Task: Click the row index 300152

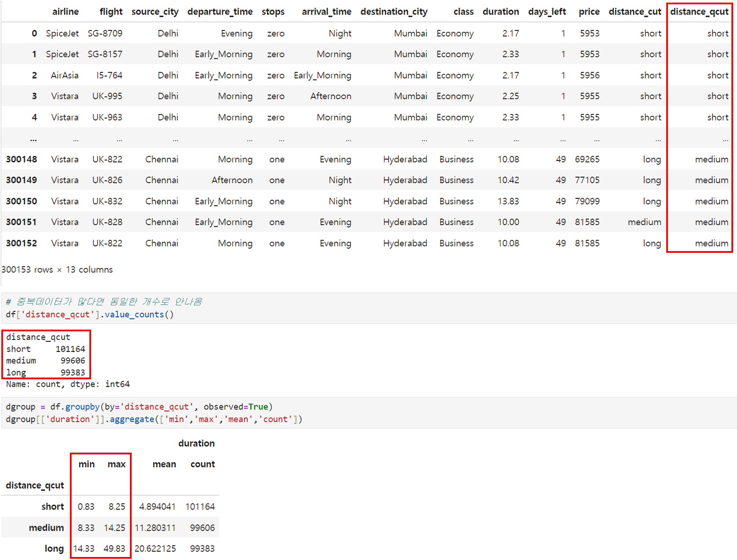Action: pos(22,243)
